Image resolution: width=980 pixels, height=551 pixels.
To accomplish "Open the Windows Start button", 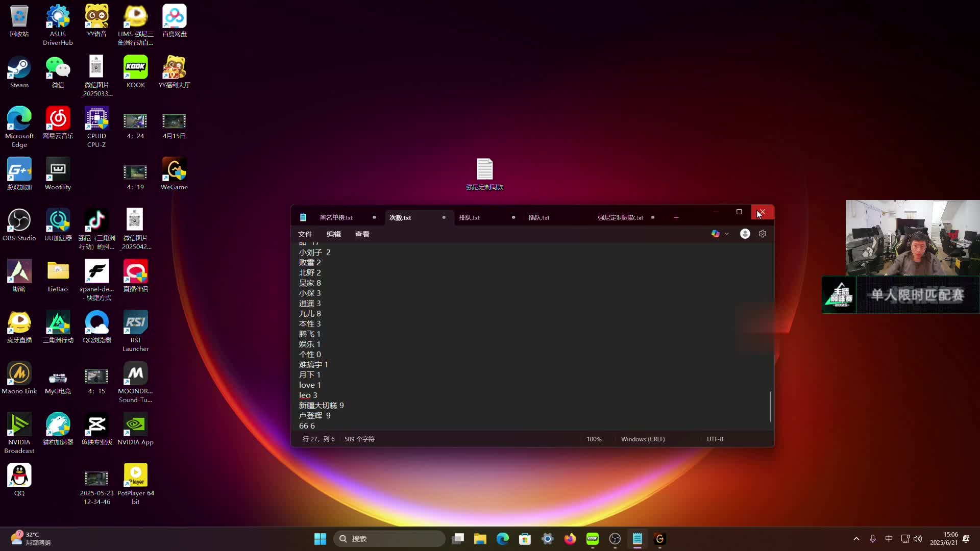I will pyautogui.click(x=320, y=539).
